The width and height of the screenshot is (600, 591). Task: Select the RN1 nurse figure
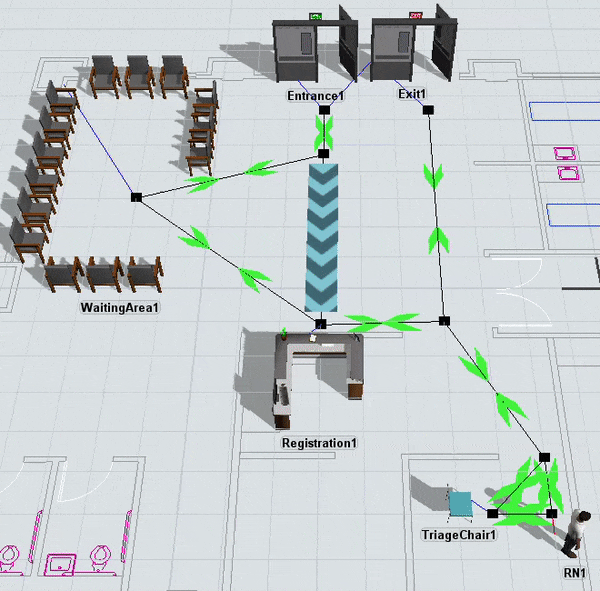pos(574,533)
